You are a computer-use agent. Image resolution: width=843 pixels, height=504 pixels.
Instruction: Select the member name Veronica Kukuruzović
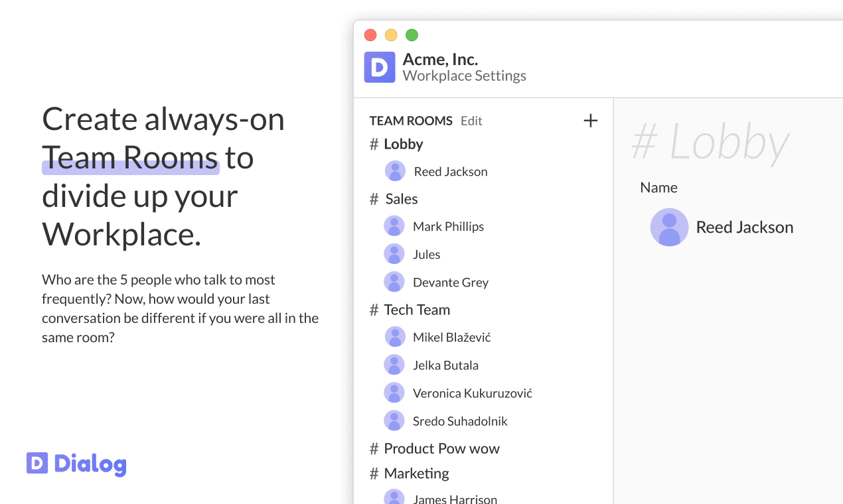point(473,393)
